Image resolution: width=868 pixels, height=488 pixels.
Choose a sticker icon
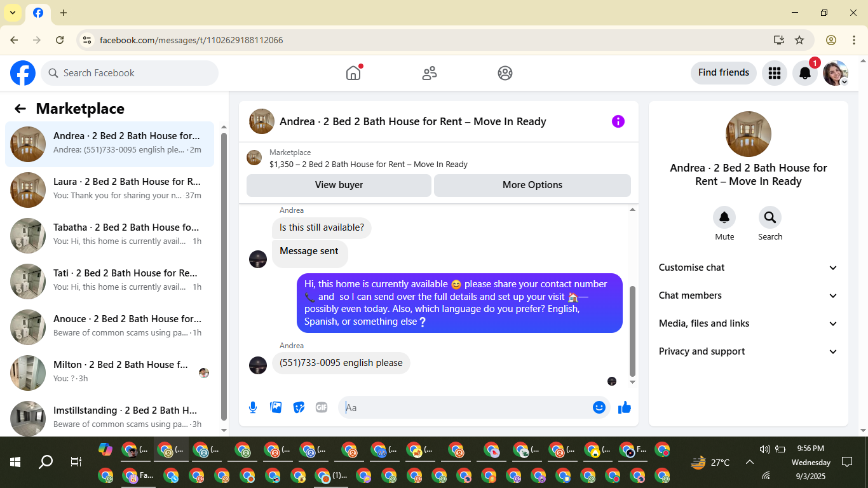point(299,407)
